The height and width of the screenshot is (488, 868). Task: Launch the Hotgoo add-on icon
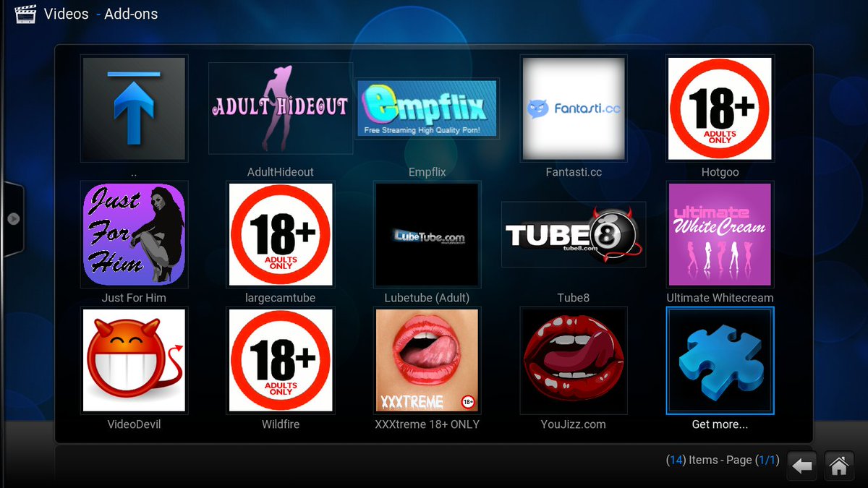pos(720,108)
